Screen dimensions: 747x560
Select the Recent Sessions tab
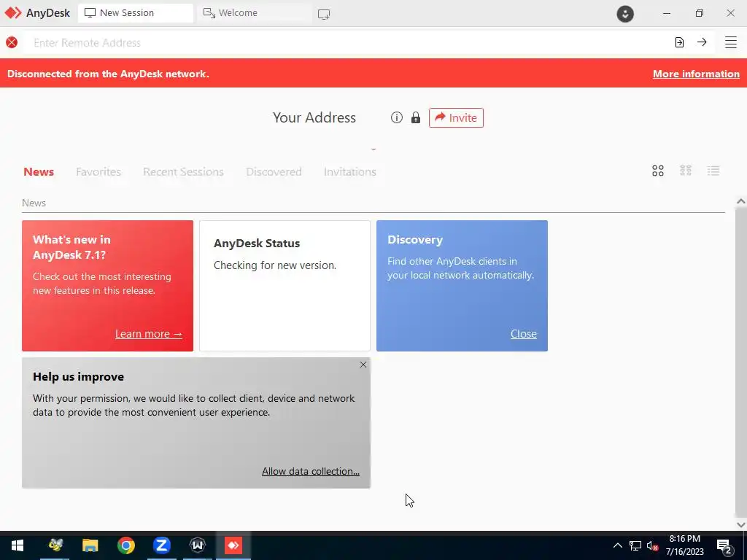click(183, 171)
